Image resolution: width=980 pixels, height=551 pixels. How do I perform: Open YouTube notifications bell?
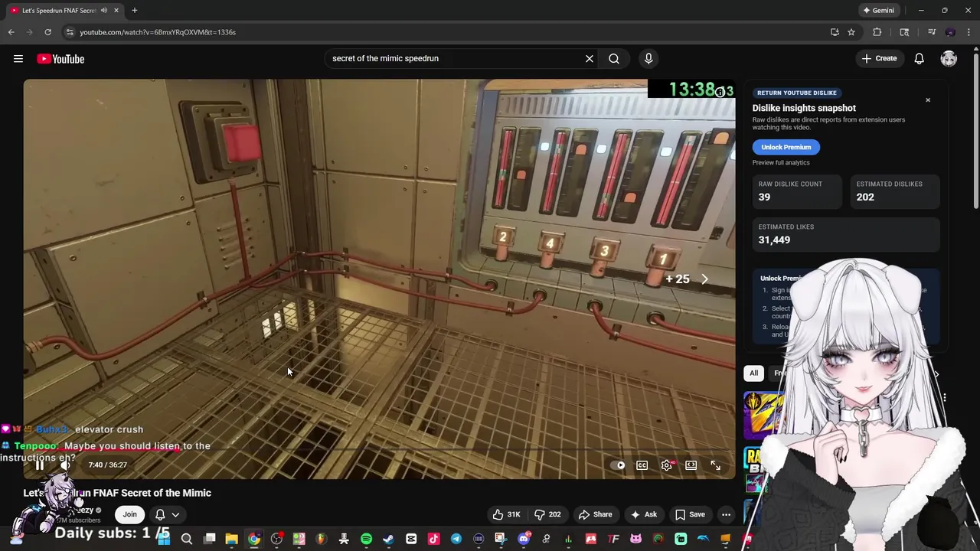tap(920, 59)
